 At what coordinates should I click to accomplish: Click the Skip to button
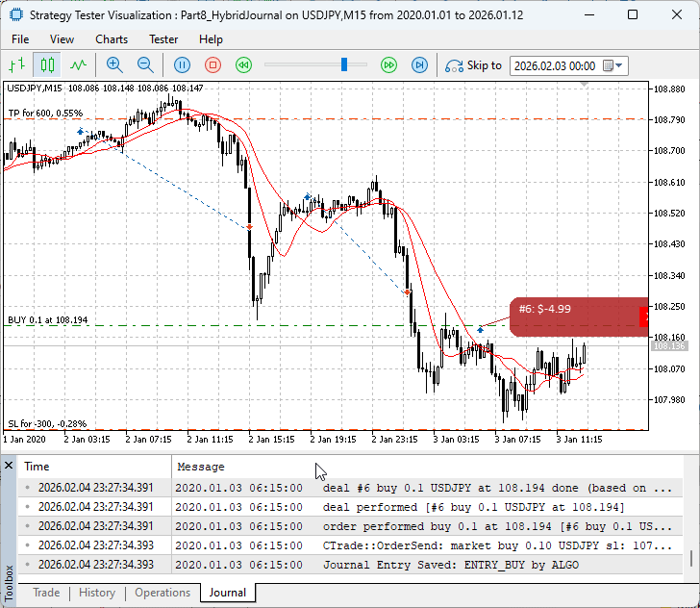(x=473, y=65)
